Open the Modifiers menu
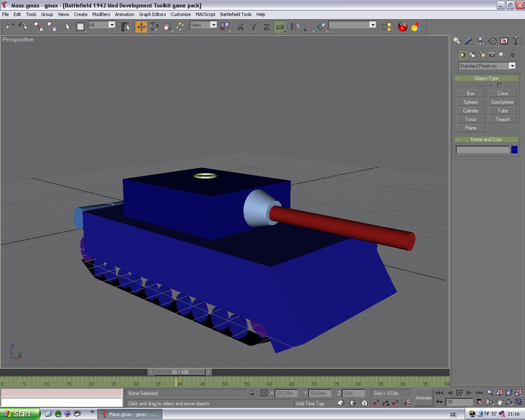 pos(101,14)
